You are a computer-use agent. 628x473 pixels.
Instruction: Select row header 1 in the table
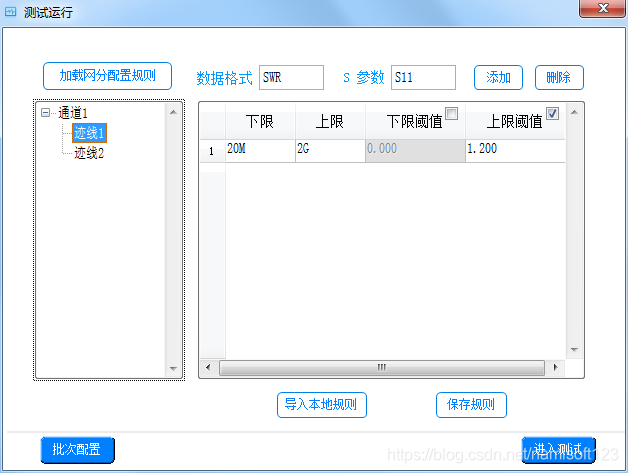(212, 151)
